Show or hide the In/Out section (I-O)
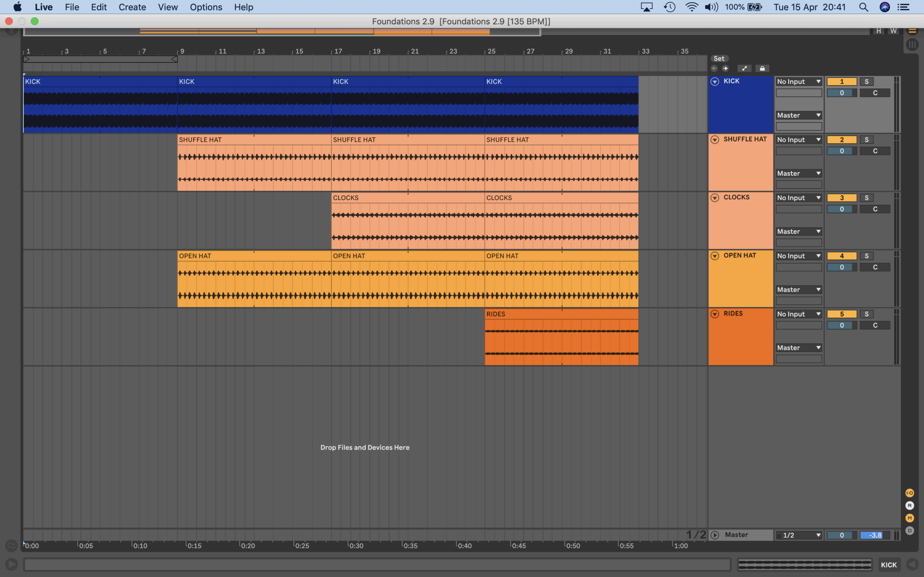 (910, 493)
